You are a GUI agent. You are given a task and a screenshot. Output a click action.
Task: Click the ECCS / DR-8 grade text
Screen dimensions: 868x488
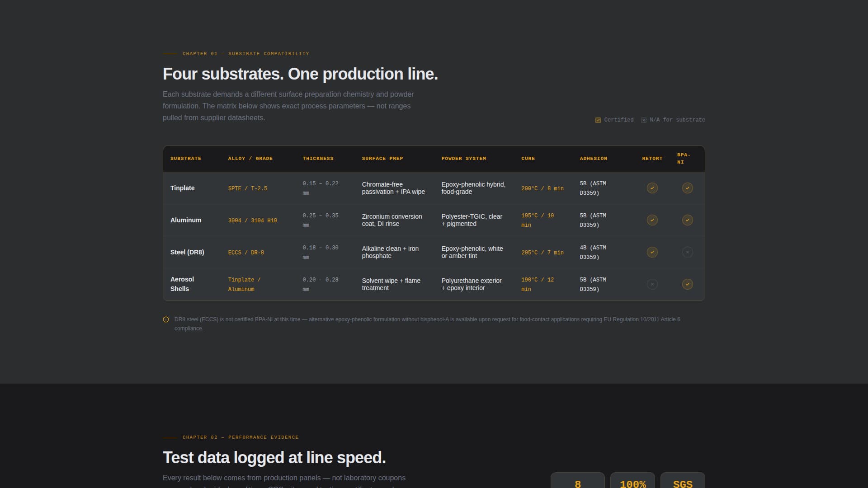(246, 252)
